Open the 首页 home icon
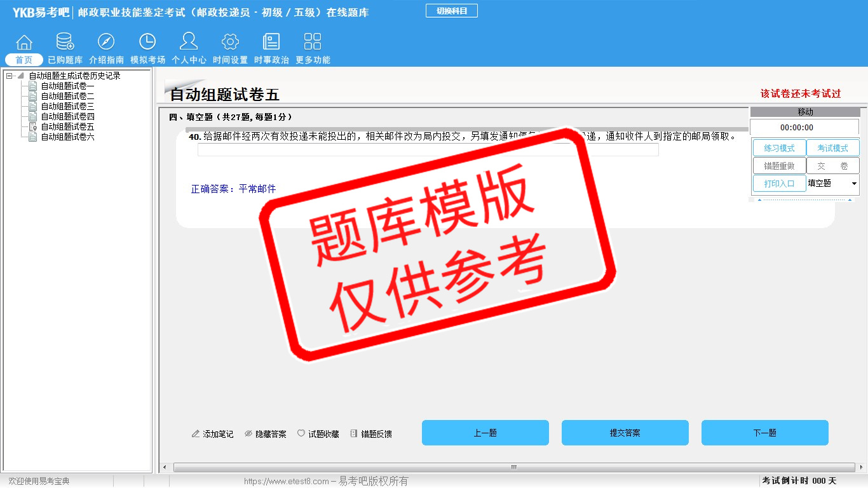Image resolution: width=868 pixels, height=488 pixels. (x=24, y=43)
